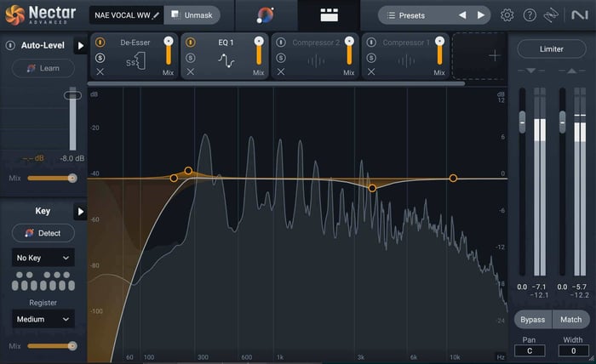
Task: Click the Bypass button
Action: click(532, 320)
